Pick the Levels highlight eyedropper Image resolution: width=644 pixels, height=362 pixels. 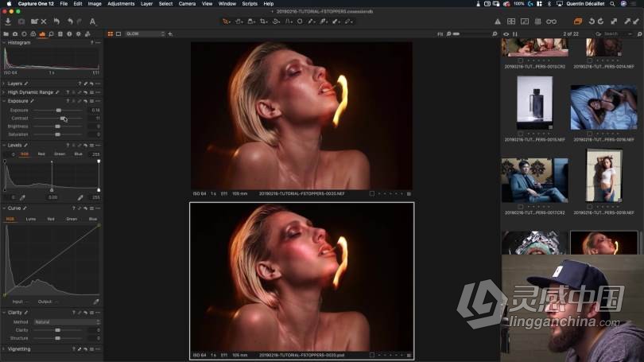pos(80,197)
